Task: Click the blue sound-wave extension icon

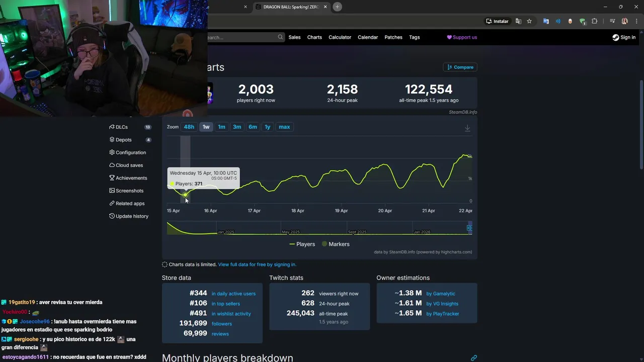Action: (558, 21)
